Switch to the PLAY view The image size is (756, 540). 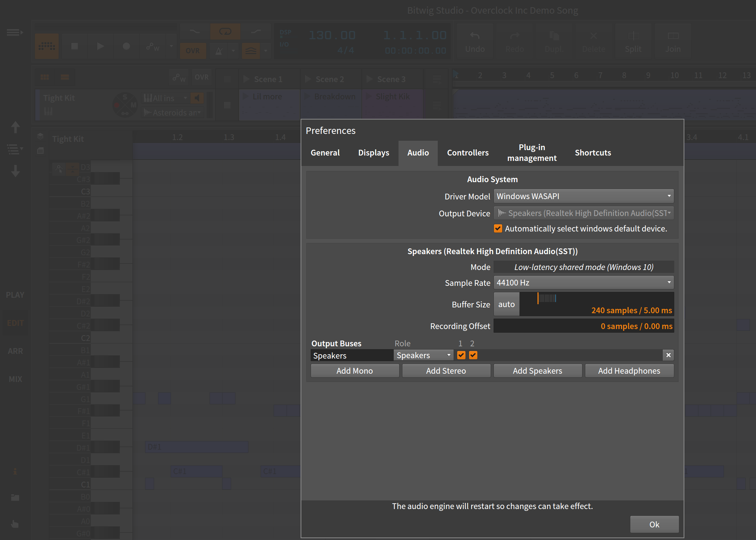point(15,295)
